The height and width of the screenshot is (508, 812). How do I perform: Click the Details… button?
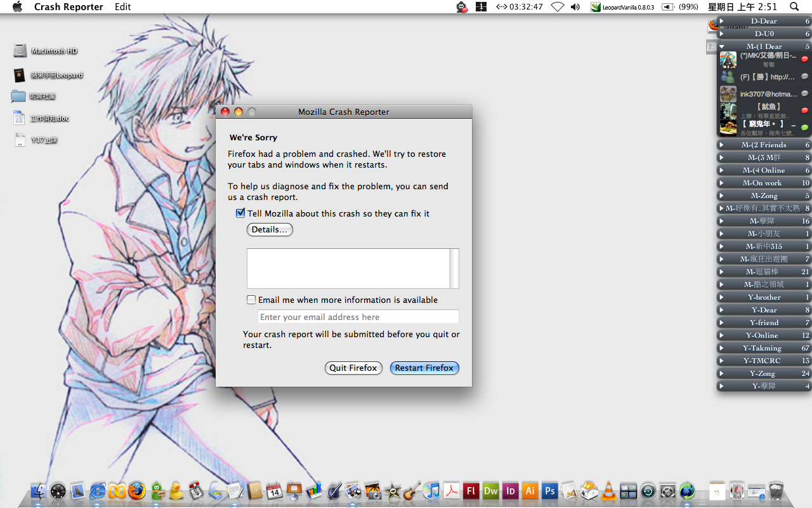pos(270,230)
